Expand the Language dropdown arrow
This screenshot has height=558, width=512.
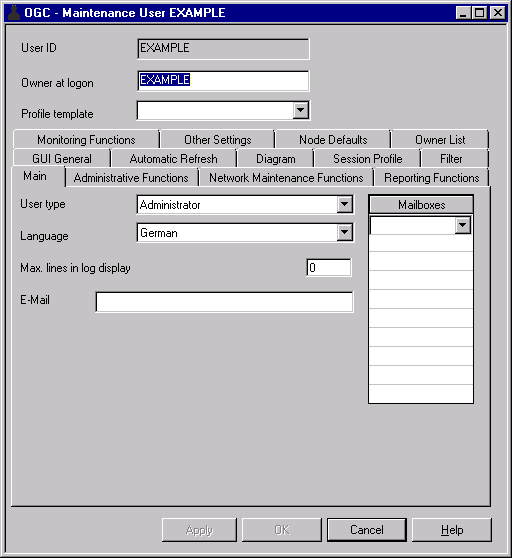point(344,232)
